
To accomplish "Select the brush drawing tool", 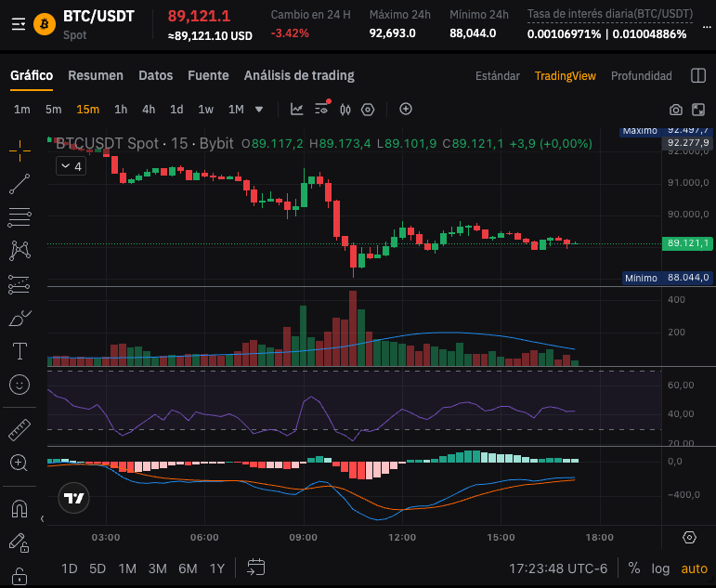I will [x=20, y=318].
